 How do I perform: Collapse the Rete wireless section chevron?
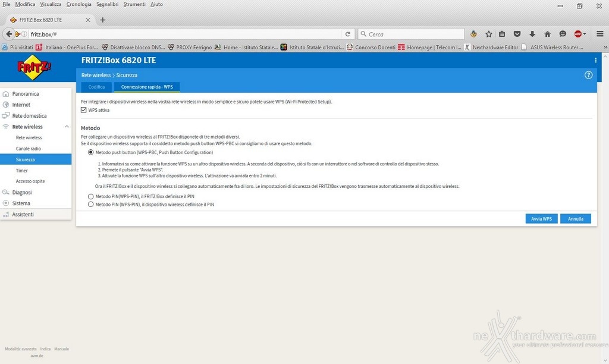pyautogui.click(x=67, y=127)
